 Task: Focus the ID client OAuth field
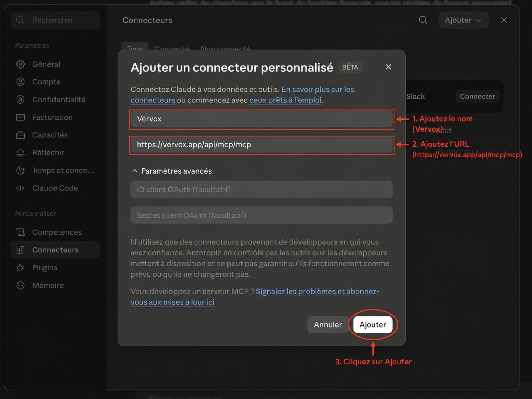click(x=261, y=189)
